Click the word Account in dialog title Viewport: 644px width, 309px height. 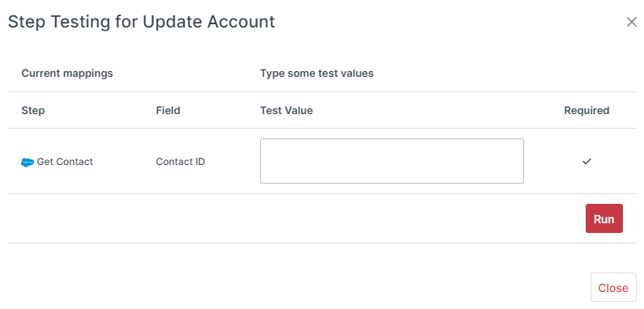241,21
